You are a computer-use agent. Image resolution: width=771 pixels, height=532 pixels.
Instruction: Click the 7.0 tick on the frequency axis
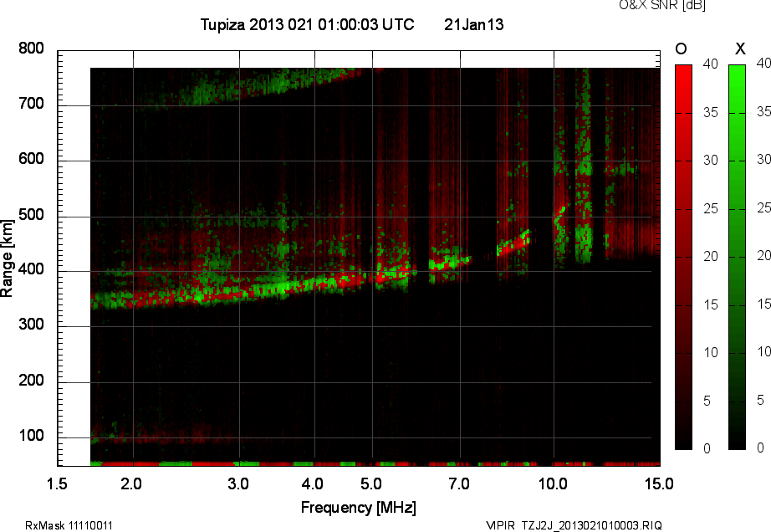click(x=459, y=483)
